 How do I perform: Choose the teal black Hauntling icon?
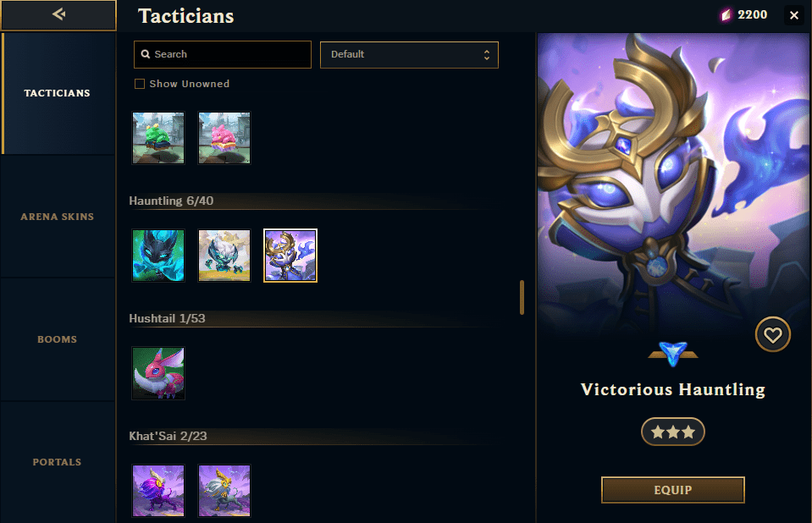coord(158,256)
